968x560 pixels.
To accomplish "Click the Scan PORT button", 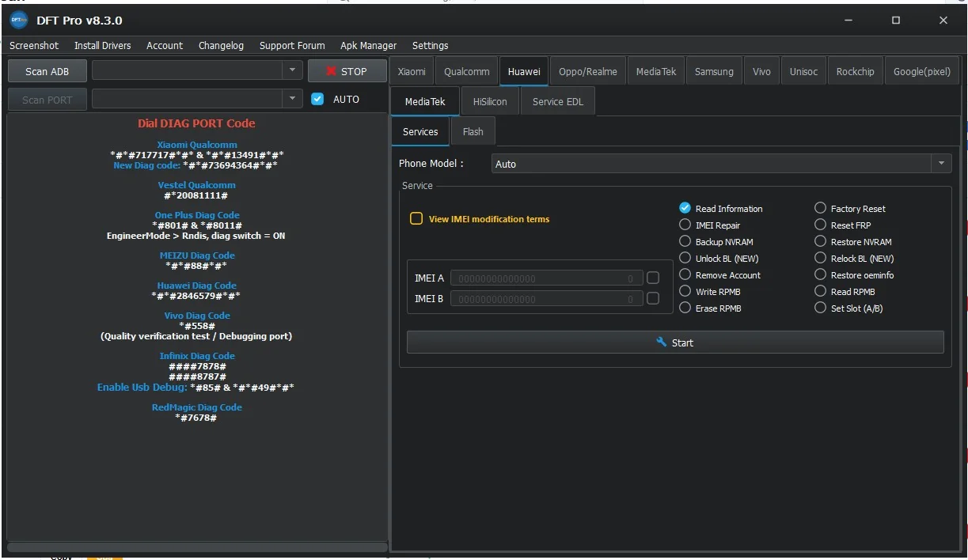I will pos(47,100).
